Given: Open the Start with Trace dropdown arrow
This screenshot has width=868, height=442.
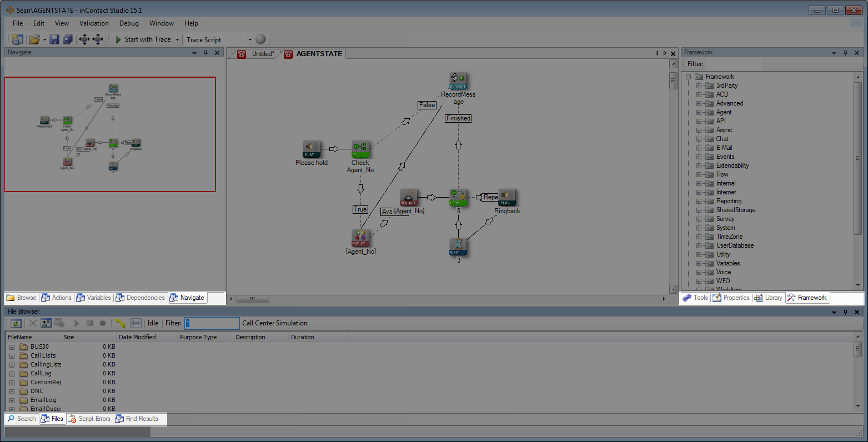Looking at the screenshot, I should click(x=177, y=39).
